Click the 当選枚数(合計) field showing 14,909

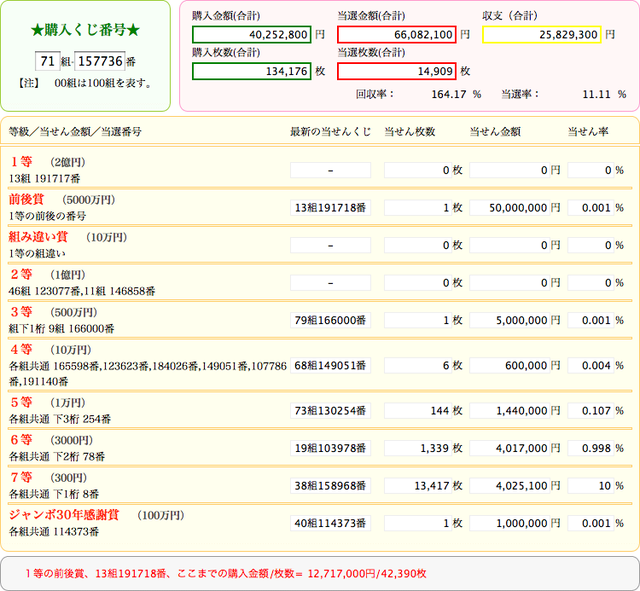point(397,70)
